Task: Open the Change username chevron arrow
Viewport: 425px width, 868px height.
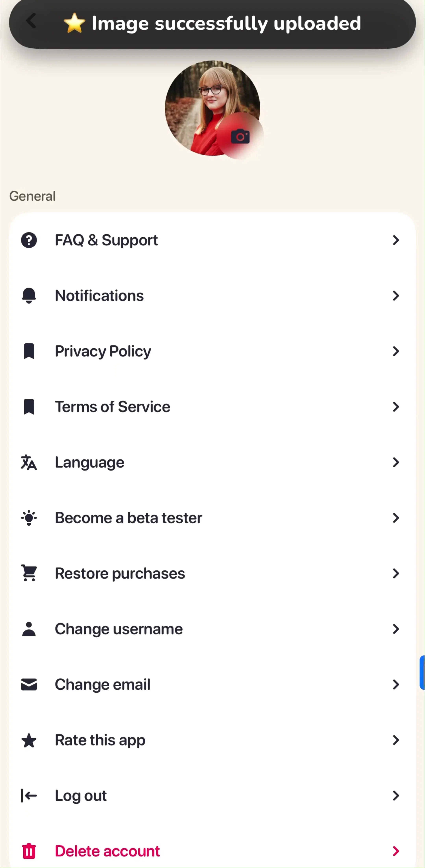Action: (x=396, y=629)
